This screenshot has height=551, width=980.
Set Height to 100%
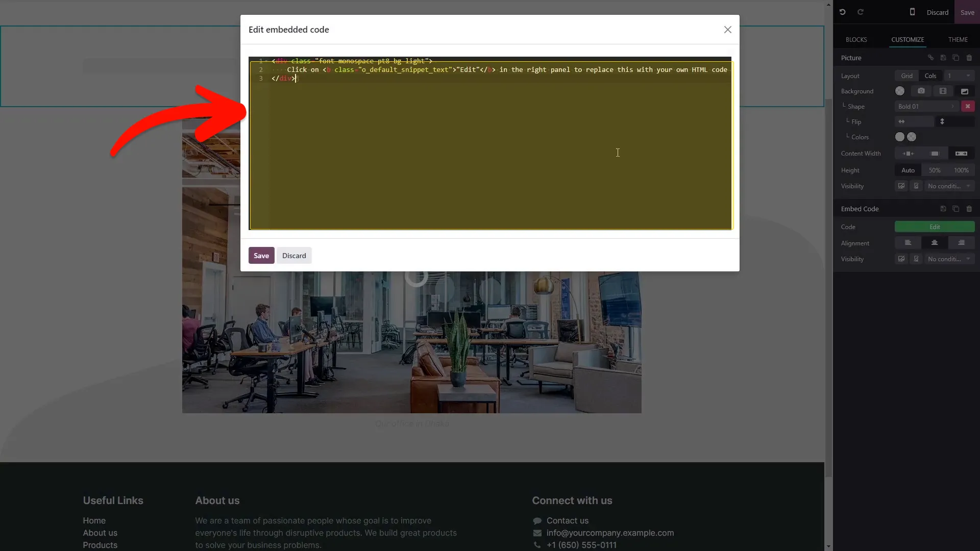point(961,170)
